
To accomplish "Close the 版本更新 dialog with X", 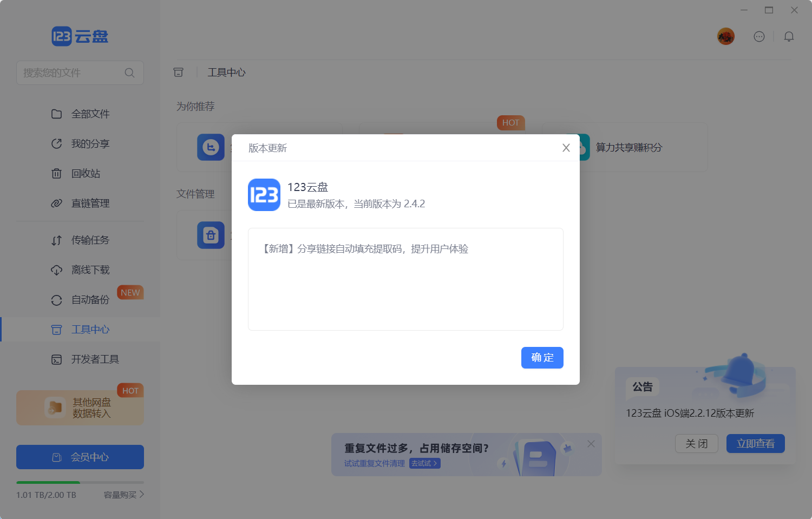I will 566,148.
